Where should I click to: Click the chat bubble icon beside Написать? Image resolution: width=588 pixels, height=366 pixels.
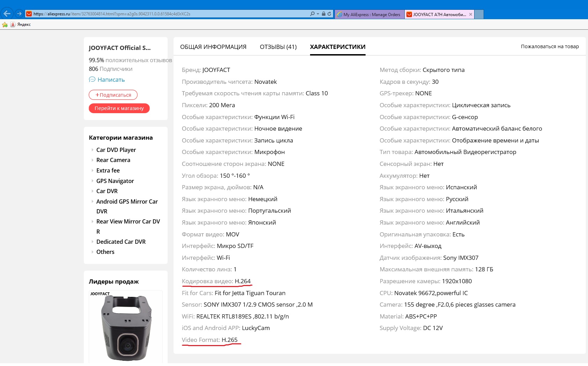click(x=92, y=80)
